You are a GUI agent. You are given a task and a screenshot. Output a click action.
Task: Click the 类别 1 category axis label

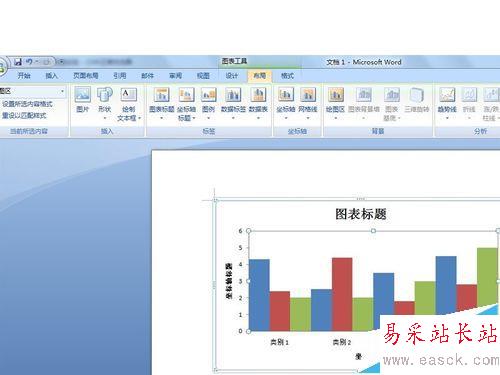click(279, 342)
